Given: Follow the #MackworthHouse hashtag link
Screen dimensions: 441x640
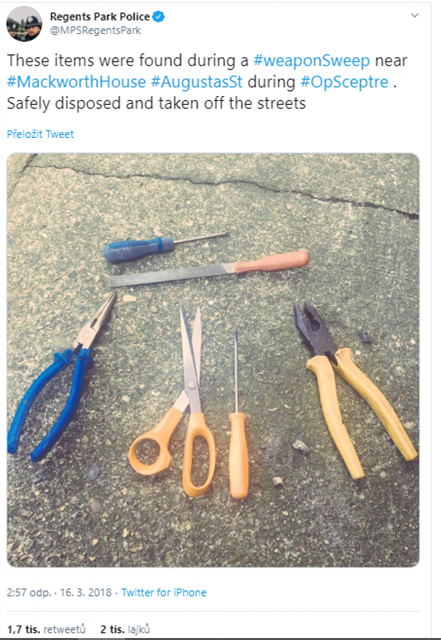Looking at the screenshot, I should click(76, 82).
